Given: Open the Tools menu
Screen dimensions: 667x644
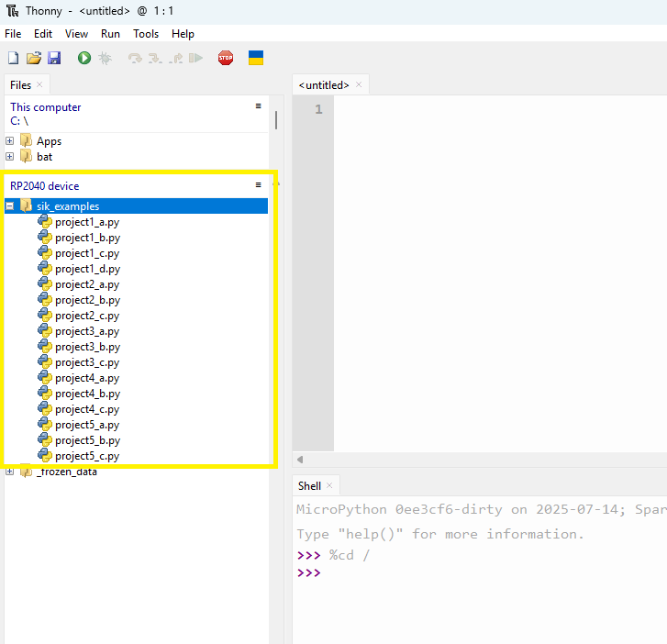Looking at the screenshot, I should (x=146, y=34).
